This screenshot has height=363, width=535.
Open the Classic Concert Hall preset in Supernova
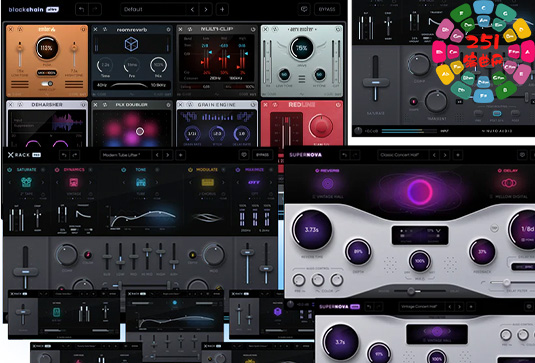click(404, 155)
